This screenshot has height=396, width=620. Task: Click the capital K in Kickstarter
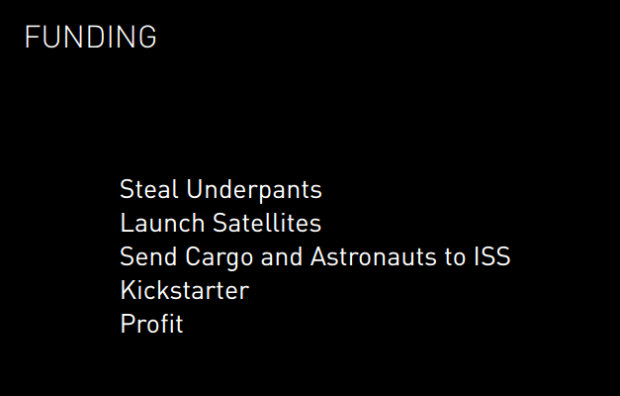(x=129, y=290)
